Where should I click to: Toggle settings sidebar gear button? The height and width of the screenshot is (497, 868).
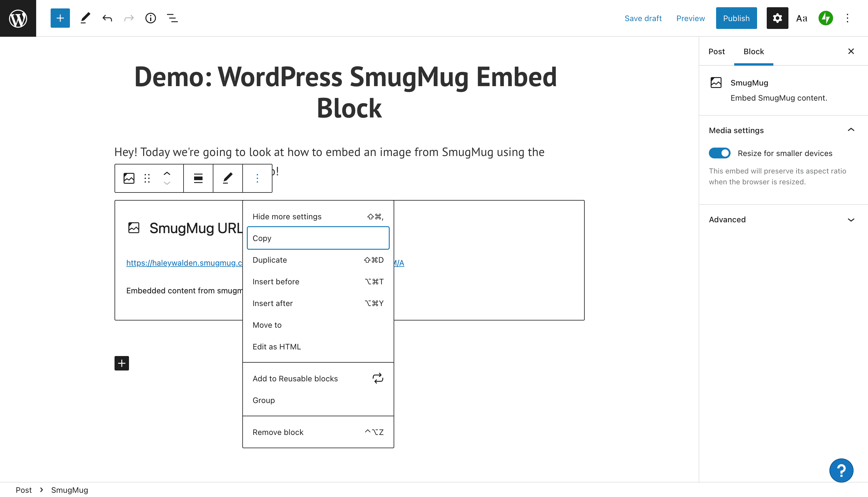tap(777, 18)
